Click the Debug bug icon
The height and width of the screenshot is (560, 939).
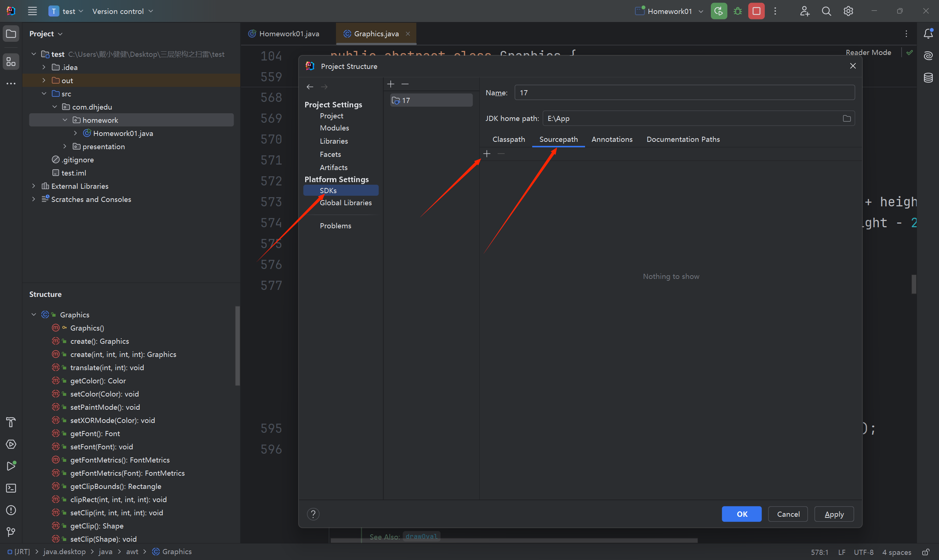(737, 11)
